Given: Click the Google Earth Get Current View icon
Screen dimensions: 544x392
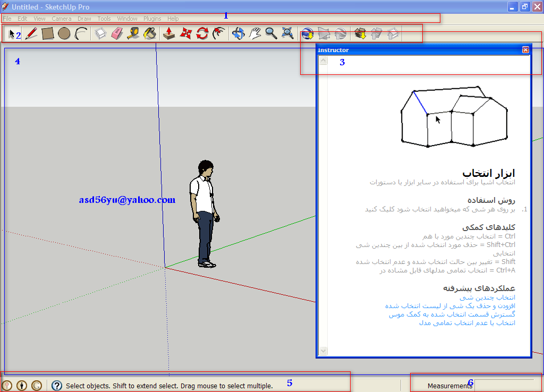Looking at the screenshot, I should click(x=308, y=33).
